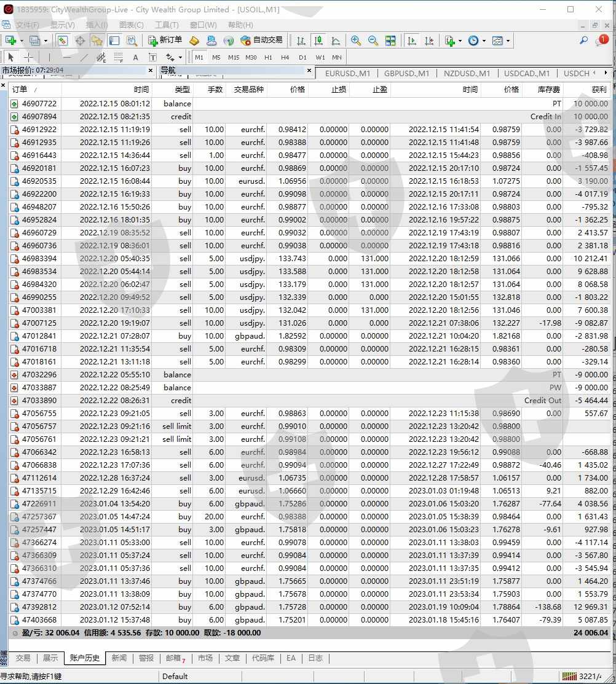The height and width of the screenshot is (684, 616).
Task: Expand the templates dropdown arrow
Action: coord(508,41)
